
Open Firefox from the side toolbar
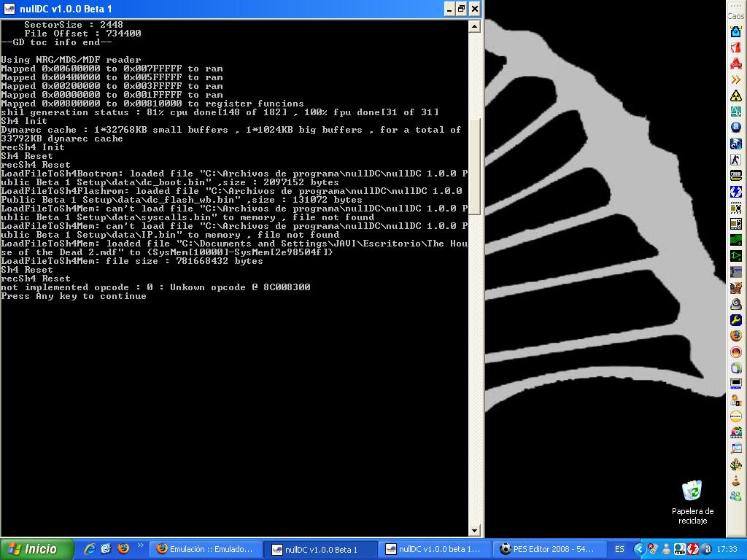tap(736, 336)
